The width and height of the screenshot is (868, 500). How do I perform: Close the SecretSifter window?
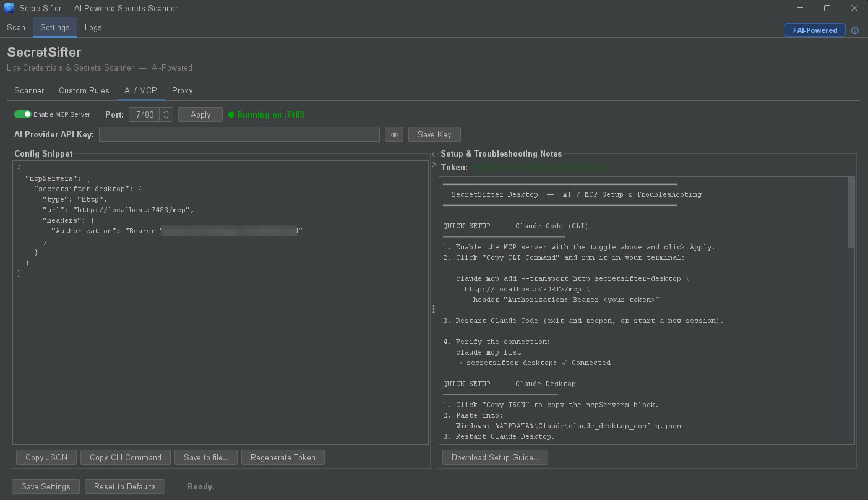pos(854,8)
